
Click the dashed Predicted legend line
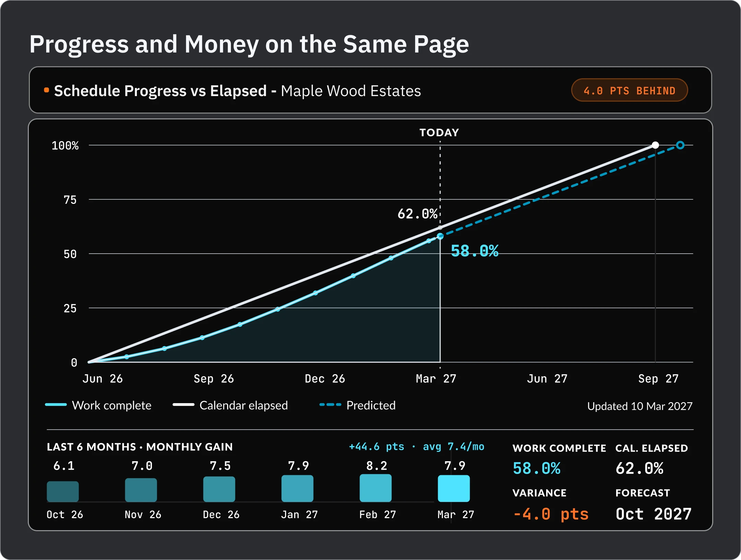pyautogui.click(x=330, y=405)
